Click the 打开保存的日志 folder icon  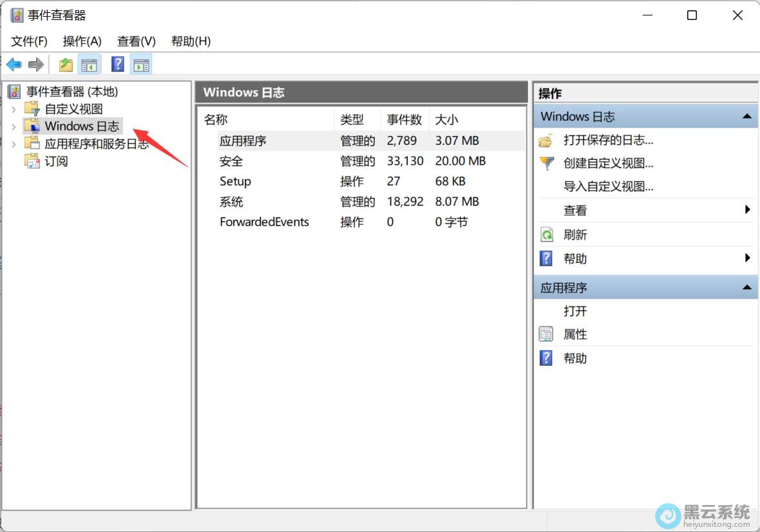coord(546,140)
